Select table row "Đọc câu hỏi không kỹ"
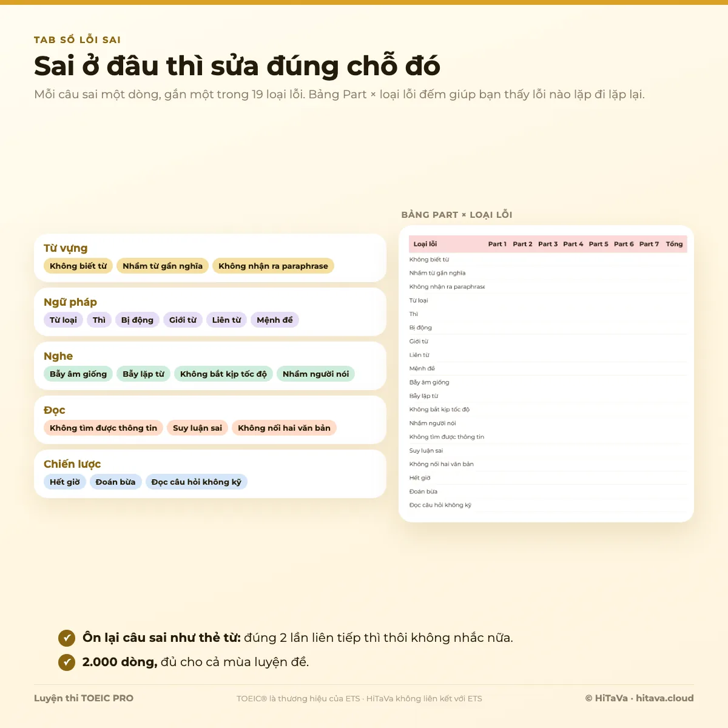Viewport: 728px width, 728px height. (x=548, y=505)
